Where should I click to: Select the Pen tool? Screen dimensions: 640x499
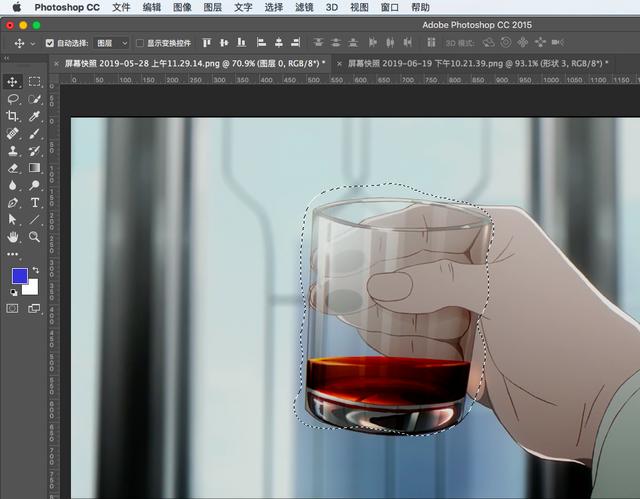12,203
